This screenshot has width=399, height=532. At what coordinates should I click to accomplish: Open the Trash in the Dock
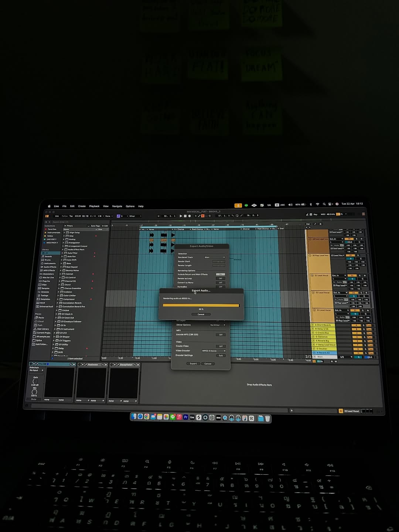(x=267, y=419)
